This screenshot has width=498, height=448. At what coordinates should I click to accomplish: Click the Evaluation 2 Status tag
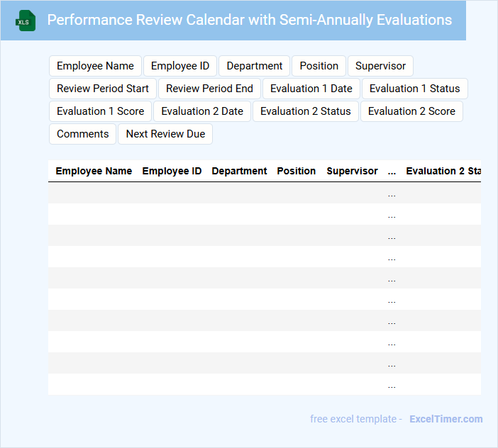tap(305, 111)
